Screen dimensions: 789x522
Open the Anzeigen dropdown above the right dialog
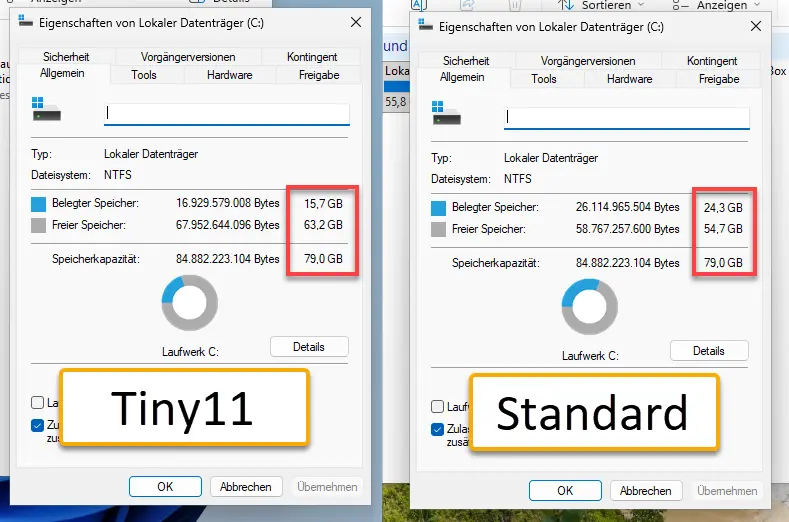725,5
